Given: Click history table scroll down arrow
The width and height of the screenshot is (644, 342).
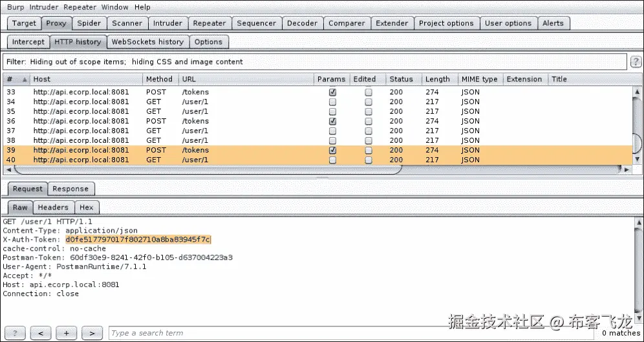Looking at the screenshot, I should pyautogui.click(x=638, y=159).
